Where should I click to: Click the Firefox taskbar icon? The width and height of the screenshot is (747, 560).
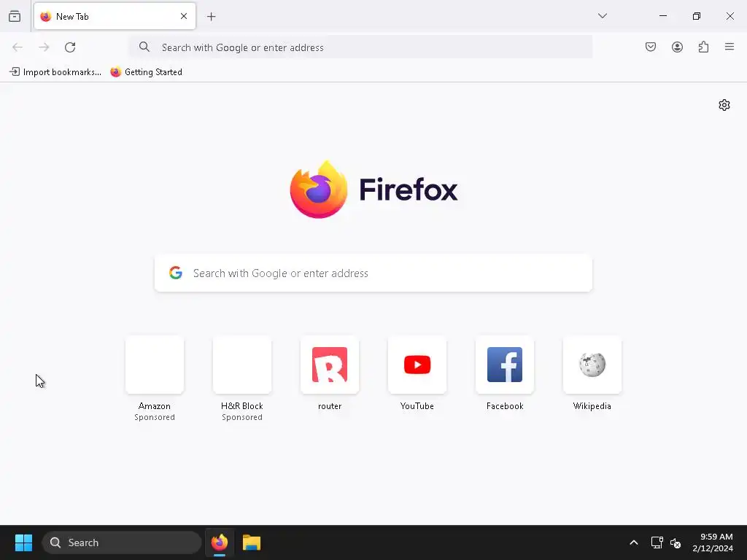[219, 542]
